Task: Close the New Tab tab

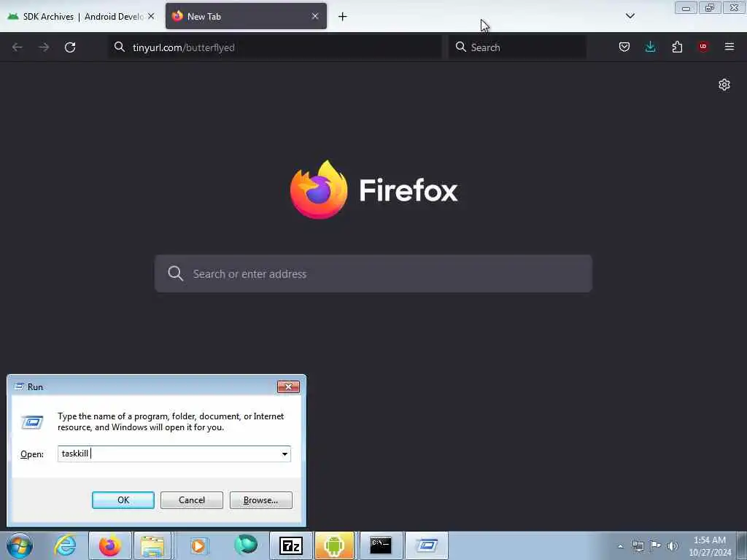Action: 315,16
